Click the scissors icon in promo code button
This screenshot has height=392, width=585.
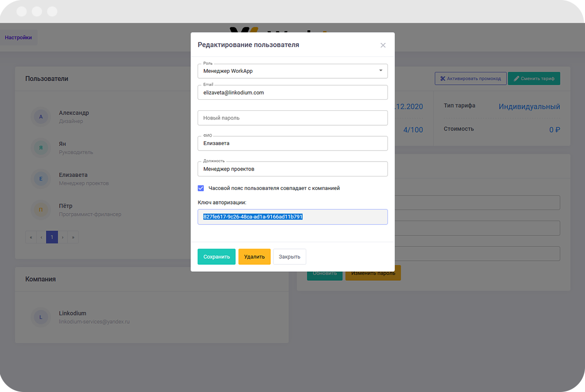(442, 78)
